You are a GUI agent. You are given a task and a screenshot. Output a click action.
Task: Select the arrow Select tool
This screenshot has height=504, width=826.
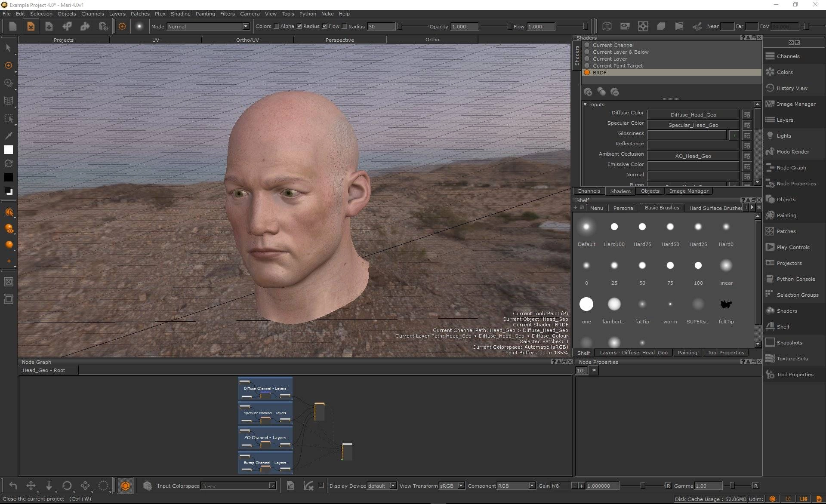pos(8,48)
